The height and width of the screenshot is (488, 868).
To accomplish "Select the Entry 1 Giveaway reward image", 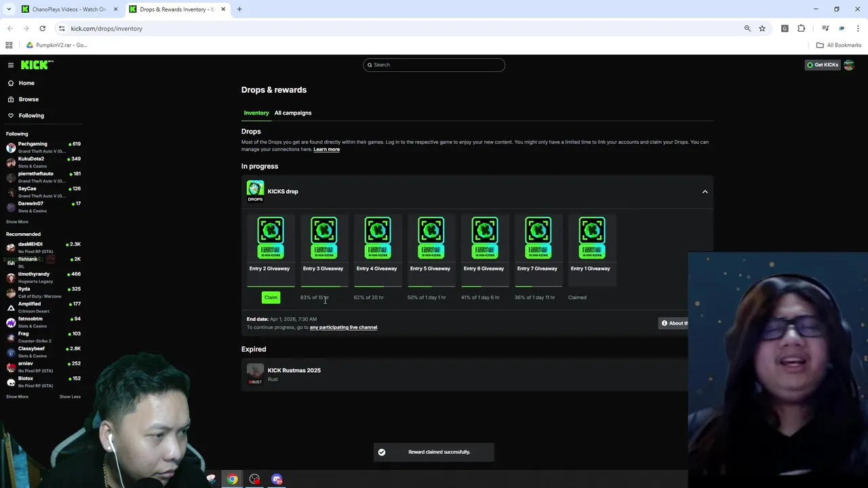I will (x=591, y=238).
